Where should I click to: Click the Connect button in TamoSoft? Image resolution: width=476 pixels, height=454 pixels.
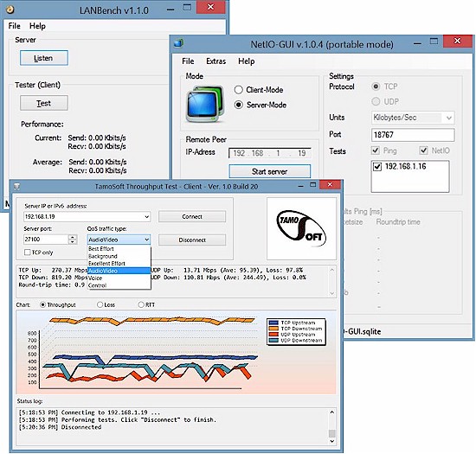pyautogui.click(x=192, y=216)
